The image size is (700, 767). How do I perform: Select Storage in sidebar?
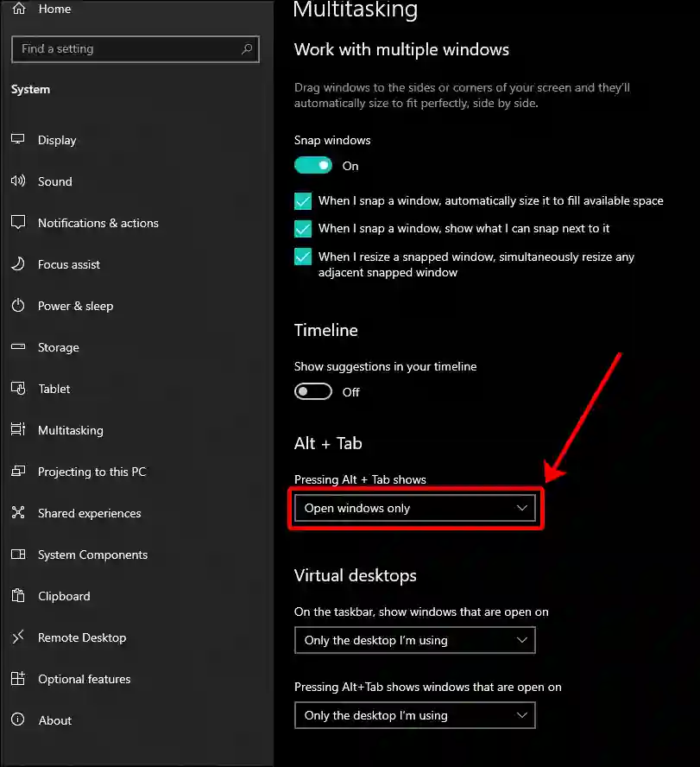(59, 348)
